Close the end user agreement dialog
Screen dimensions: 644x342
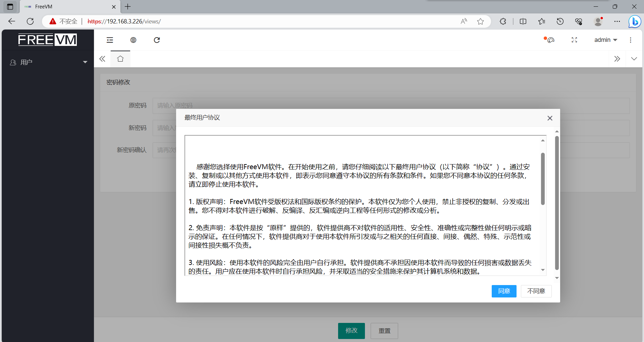coord(549,118)
